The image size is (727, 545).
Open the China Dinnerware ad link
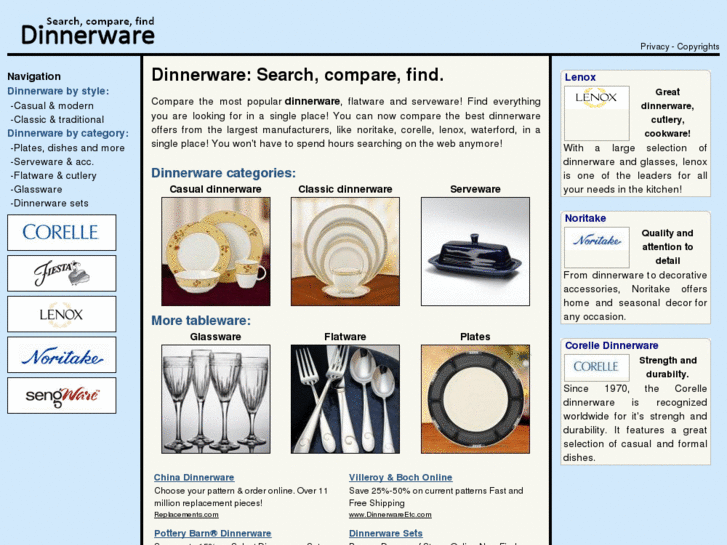194,477
